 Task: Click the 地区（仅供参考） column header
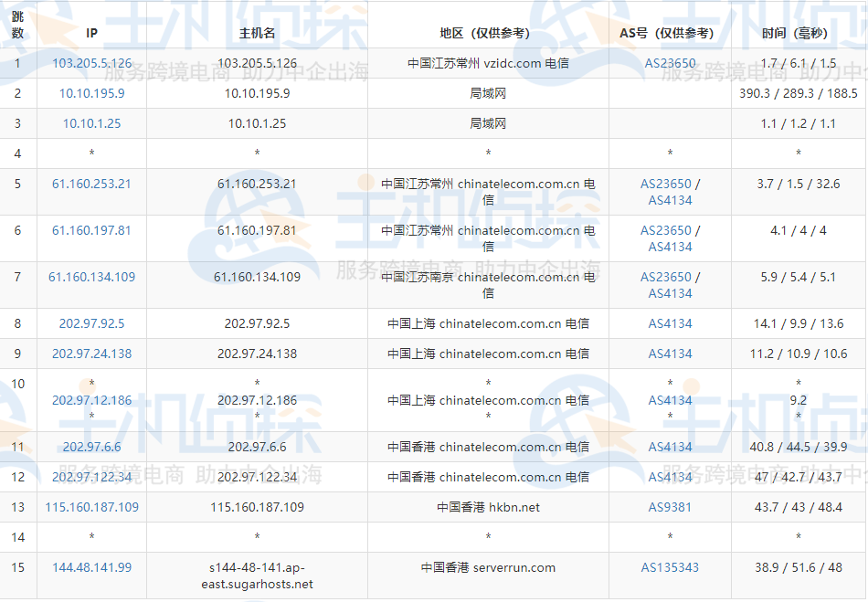click(x=488, y=33)
